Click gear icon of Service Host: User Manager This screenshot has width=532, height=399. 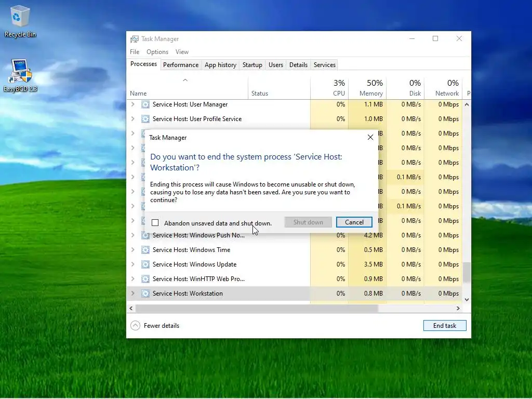click(x=145, y=104)
